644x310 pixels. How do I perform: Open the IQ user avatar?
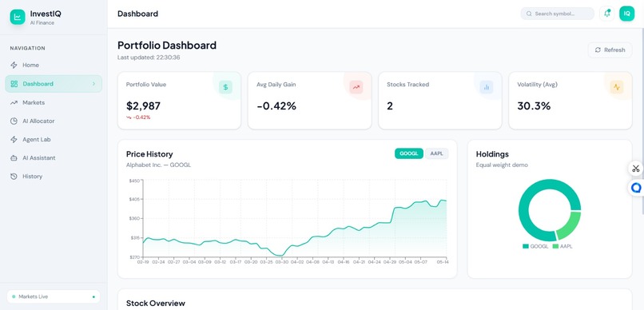click(626, 14)
